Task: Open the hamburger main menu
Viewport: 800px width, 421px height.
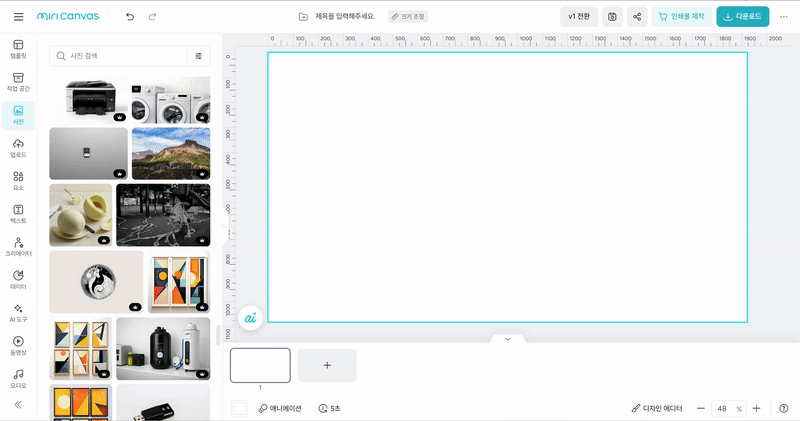Action: (x=18, y=16)
